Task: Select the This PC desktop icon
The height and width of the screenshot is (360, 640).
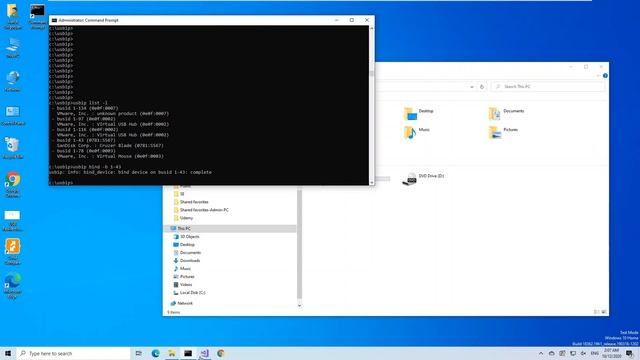Action: pyautogui.click(x=13, y=48)
